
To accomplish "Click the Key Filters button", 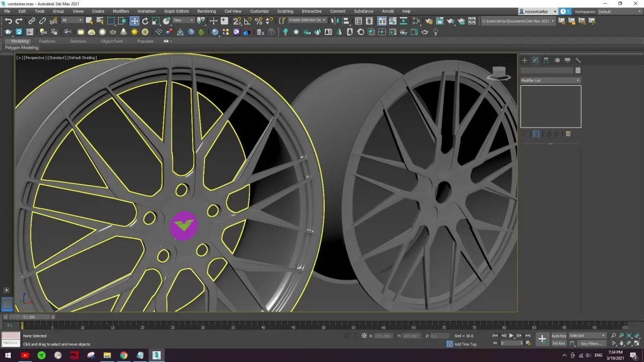I will click(x=591, y=344).
